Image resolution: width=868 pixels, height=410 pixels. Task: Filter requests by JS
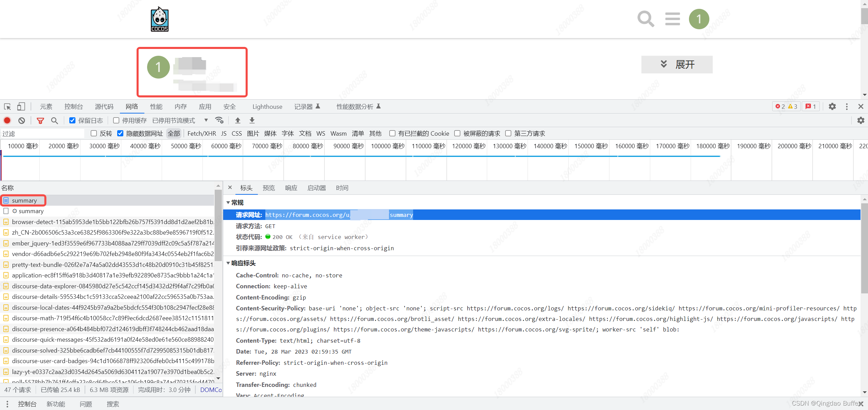click(224, 133)
